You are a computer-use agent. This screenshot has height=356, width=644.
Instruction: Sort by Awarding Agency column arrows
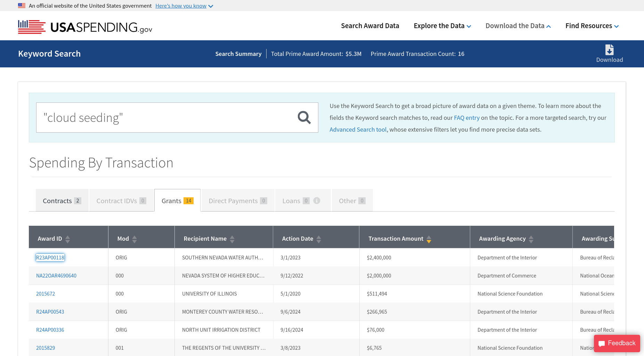(x=531, y=239)
